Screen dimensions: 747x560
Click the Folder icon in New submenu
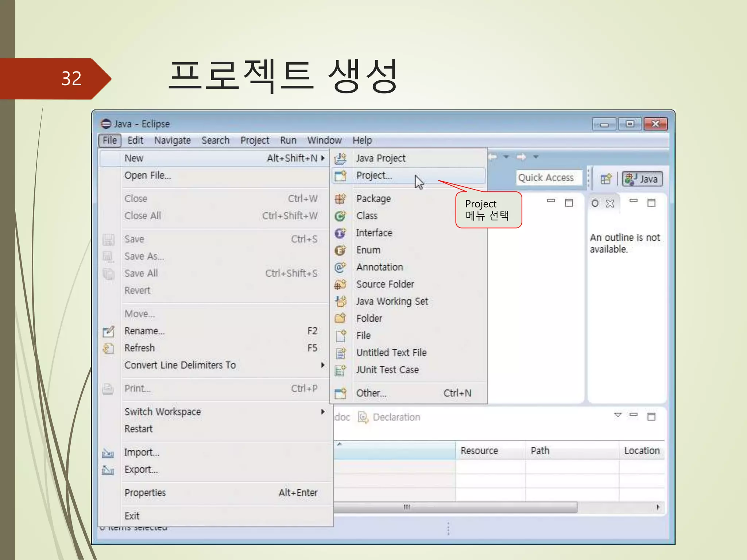click(340, 318)
